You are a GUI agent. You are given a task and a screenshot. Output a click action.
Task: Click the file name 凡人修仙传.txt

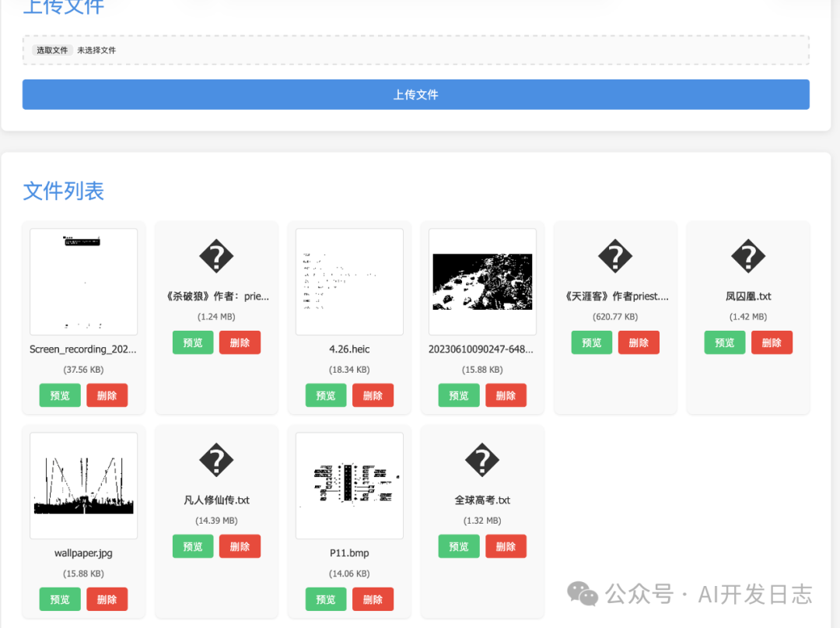click(216, 500)
